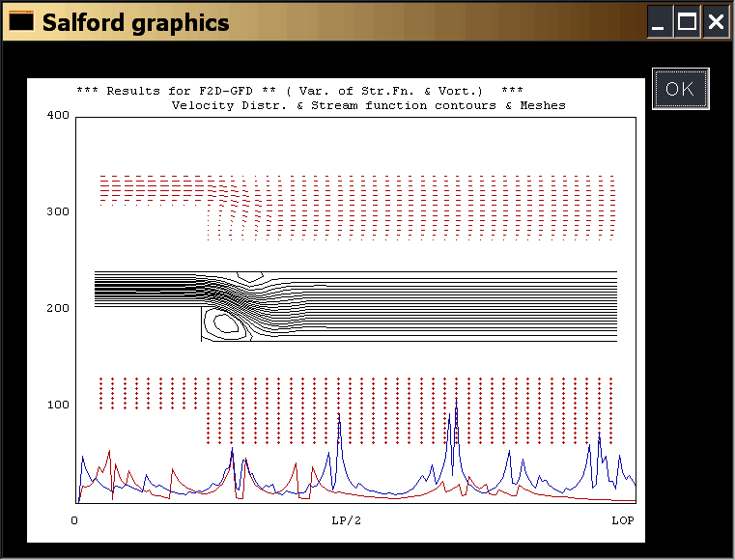The height and width of the screenshot is (560, 735).
Task: Click the y-axis label 100
Action: [x=58, y=405]
